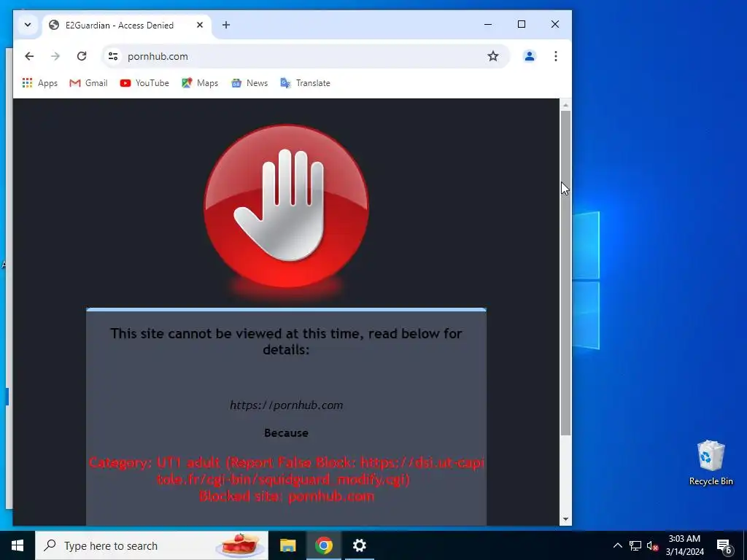Click the taskbar search box
This screenshot has width=747, height=560.
(x=152, y=545)
